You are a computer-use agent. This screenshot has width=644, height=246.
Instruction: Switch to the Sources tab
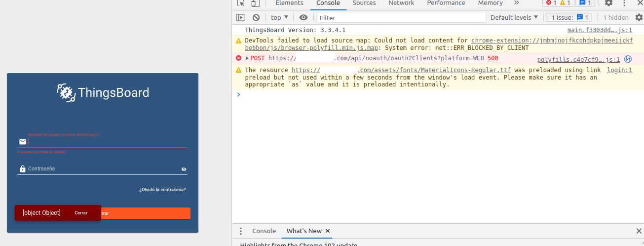coord(364,3)
